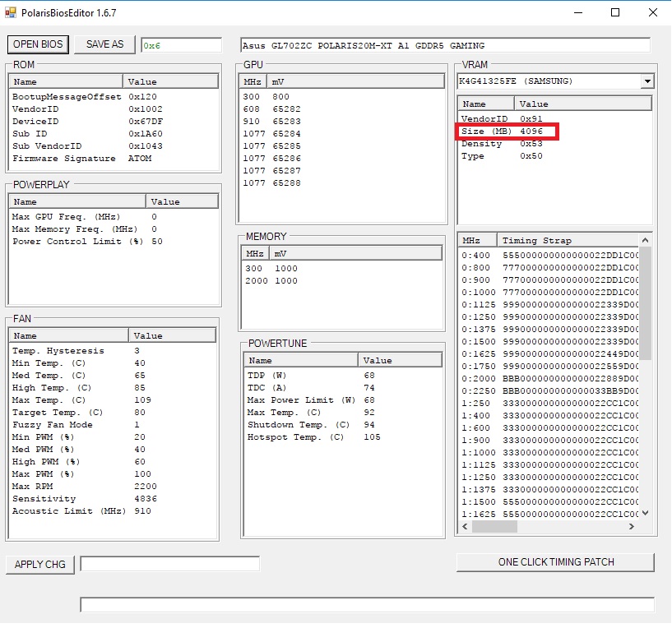Select the Firmware Signature row
Image resolution: width=672 pixels, height=628 pixels.
[114, 159]
